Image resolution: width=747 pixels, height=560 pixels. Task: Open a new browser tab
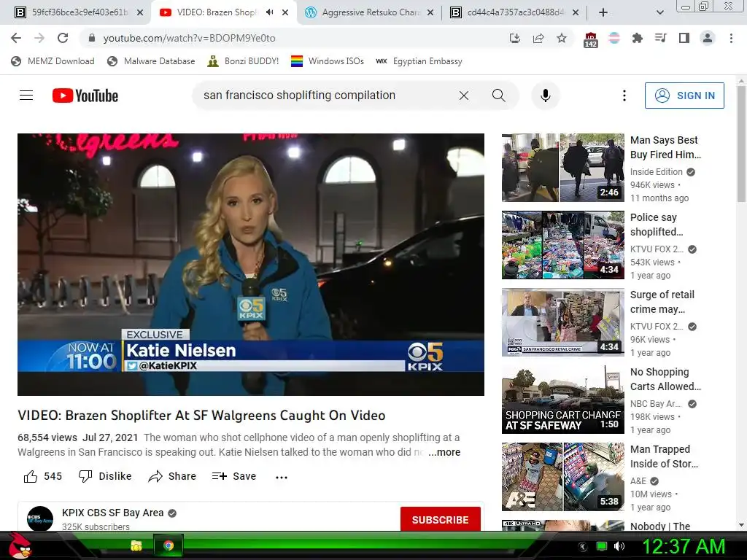[x=603, y=12]
